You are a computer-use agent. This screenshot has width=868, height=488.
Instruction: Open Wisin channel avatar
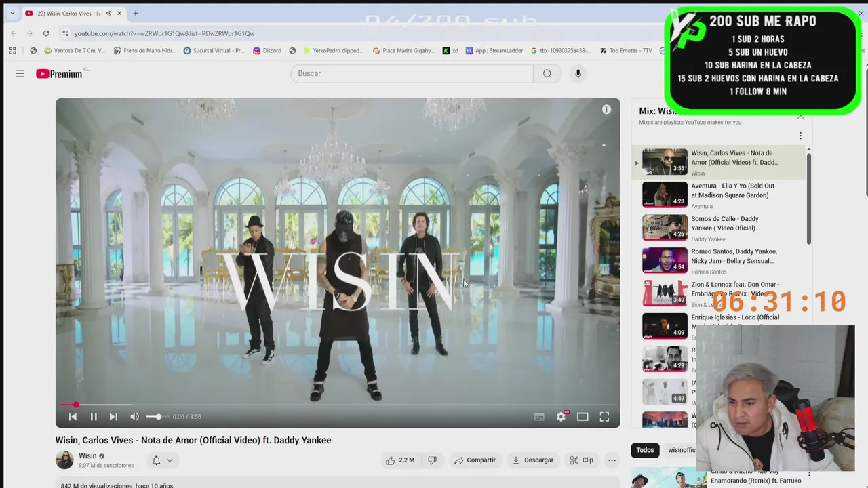[64, 460]
